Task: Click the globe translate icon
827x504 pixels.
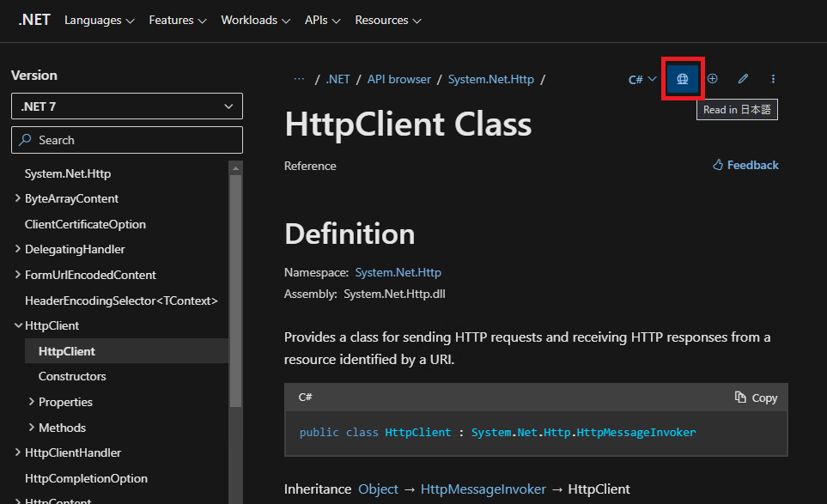Action: tap(682, 78)
